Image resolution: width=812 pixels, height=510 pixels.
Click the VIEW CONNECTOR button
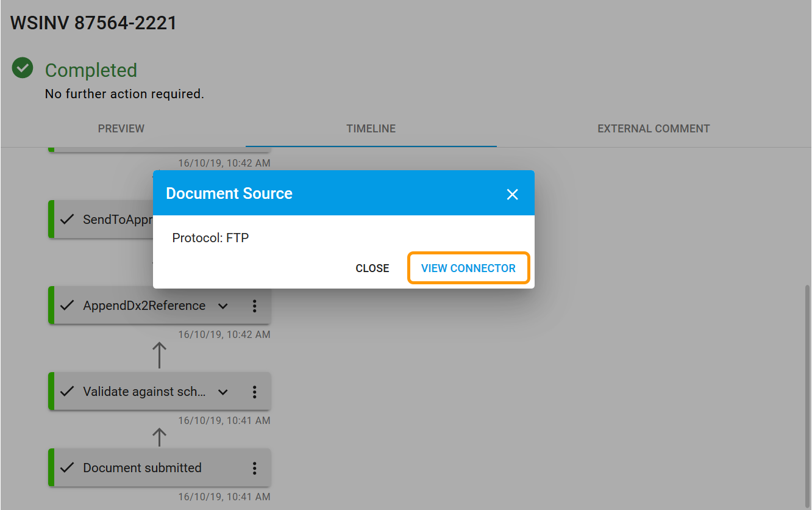pyautogui.click(x=468, y=268)
